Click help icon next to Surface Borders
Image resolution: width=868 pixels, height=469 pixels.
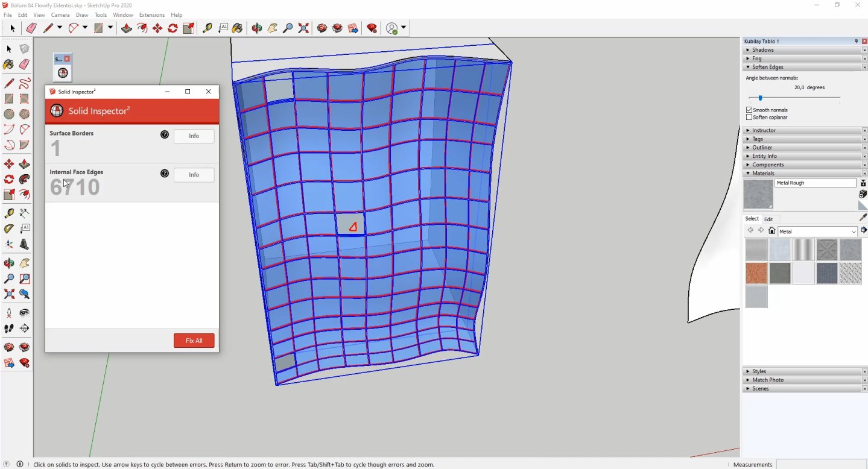[x=165, y=134]
